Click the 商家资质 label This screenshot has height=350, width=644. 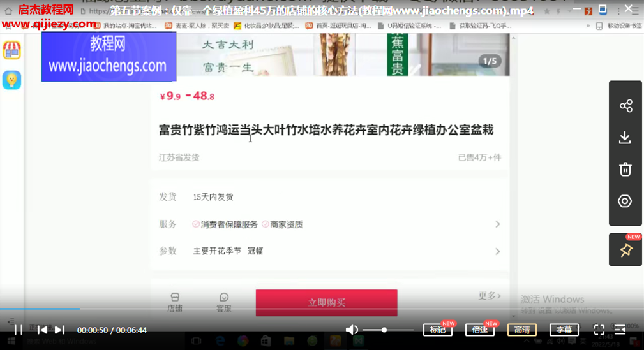coord(287,224)
